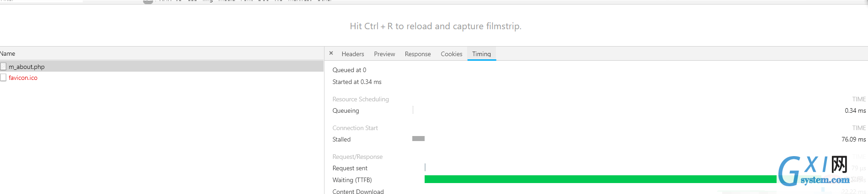Screen dimensions: 868x194
Task: Select the Timing tab
Action: click(x=481, y=54)
